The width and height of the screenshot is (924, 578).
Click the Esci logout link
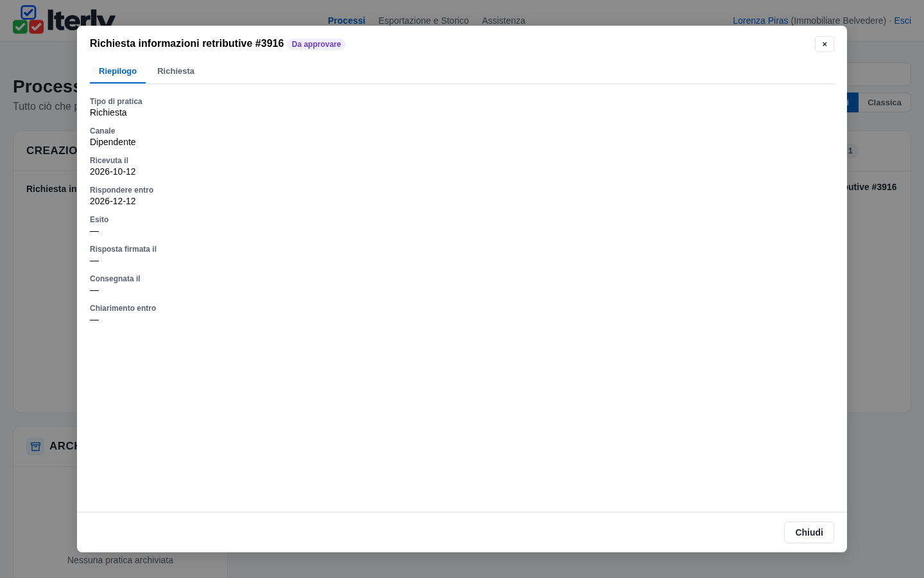pos(903,21)
